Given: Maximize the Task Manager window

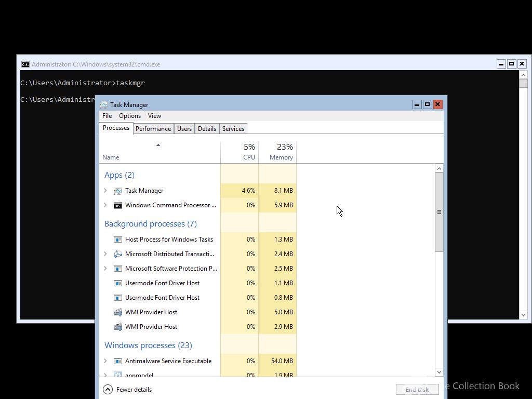Looking at the screenshot, I should [427, 104].
